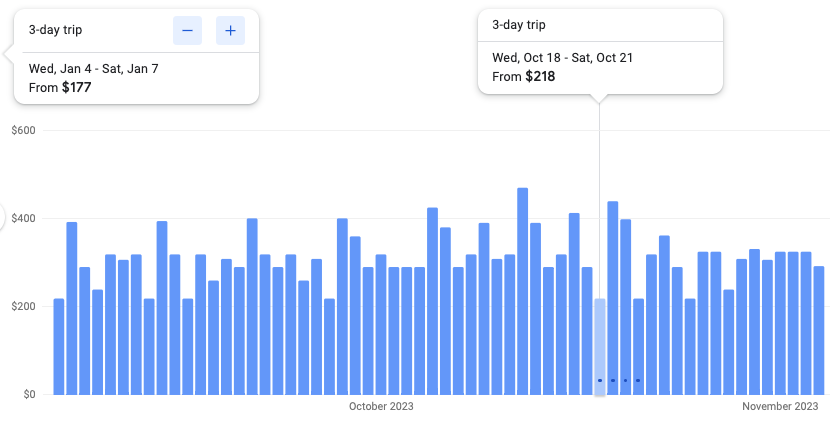Select the last bar on the graph
Image resolution: width=837 pixels, height=429 pixels.
pyautogui.click(x=819, y=330)
